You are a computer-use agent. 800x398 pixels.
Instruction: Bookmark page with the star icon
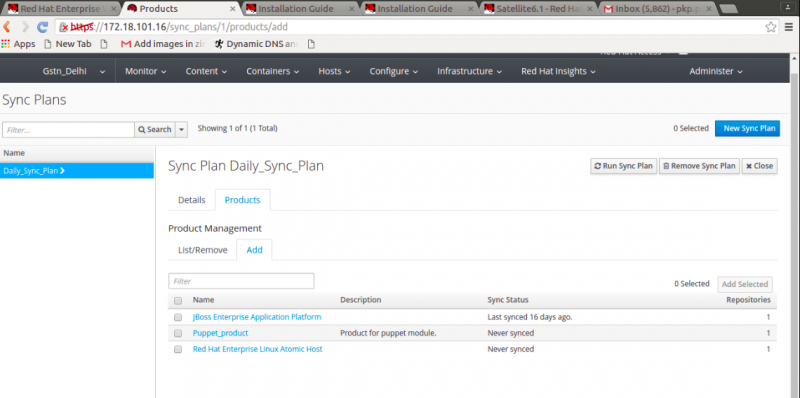tap(770, 28)
